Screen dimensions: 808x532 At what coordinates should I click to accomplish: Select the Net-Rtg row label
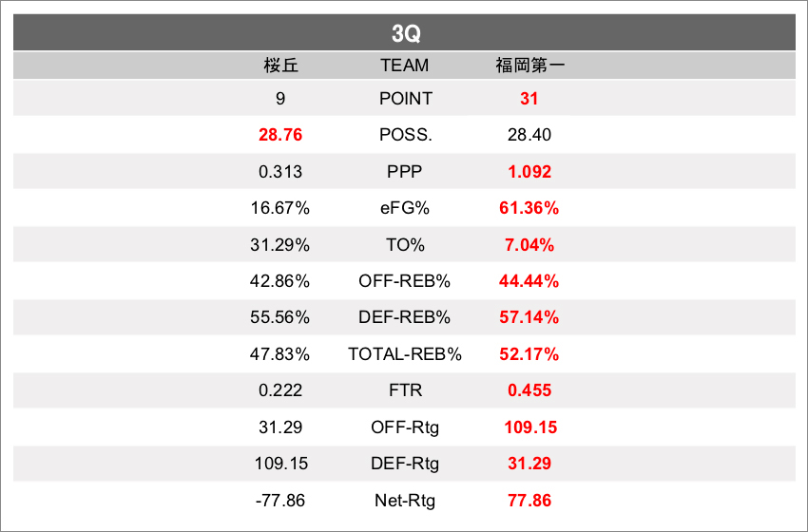[x=405, y=500]
